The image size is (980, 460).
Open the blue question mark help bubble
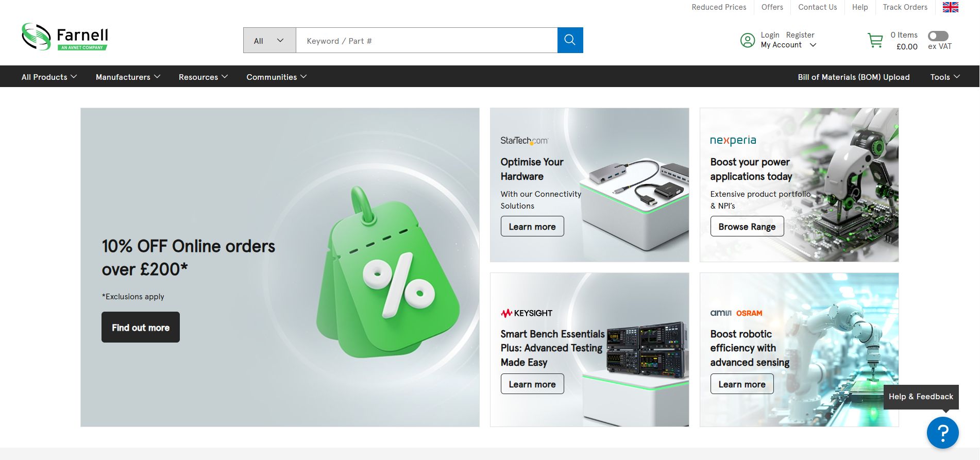coord(942,433)
